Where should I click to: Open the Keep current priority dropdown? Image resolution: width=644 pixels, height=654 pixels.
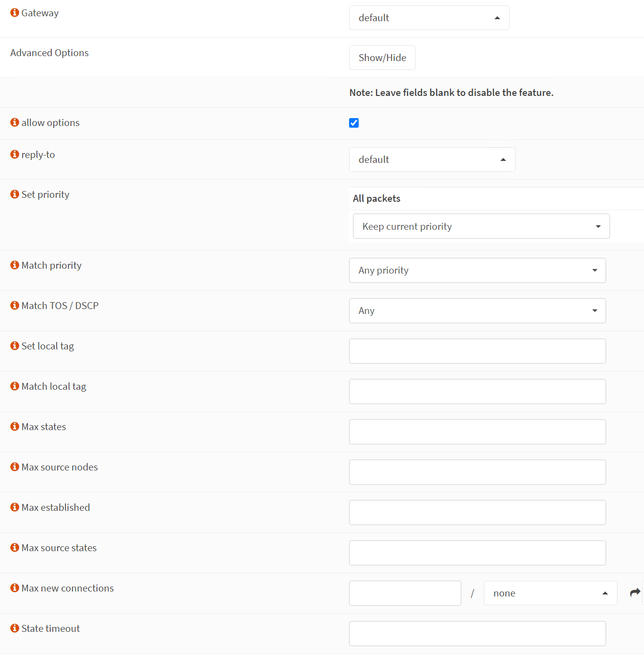482,226
